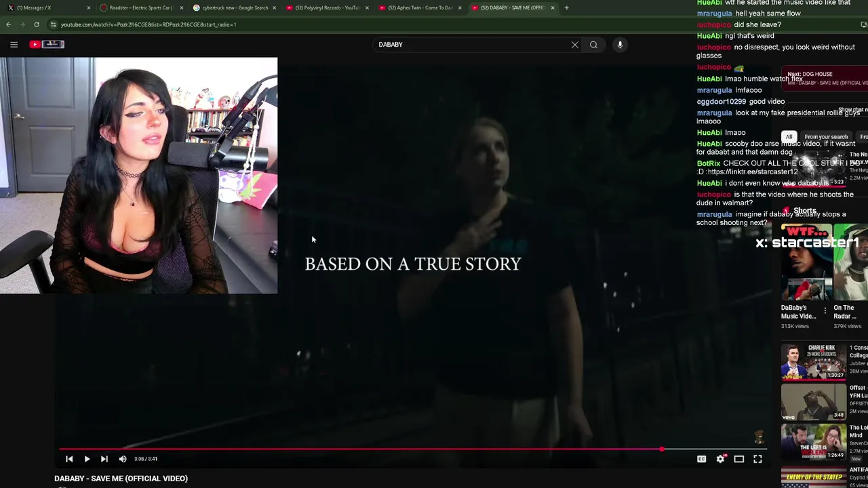Seek using the red progress bar scrubber
The height and width of the screenshot is (488, 868).
tap(661, 449)
